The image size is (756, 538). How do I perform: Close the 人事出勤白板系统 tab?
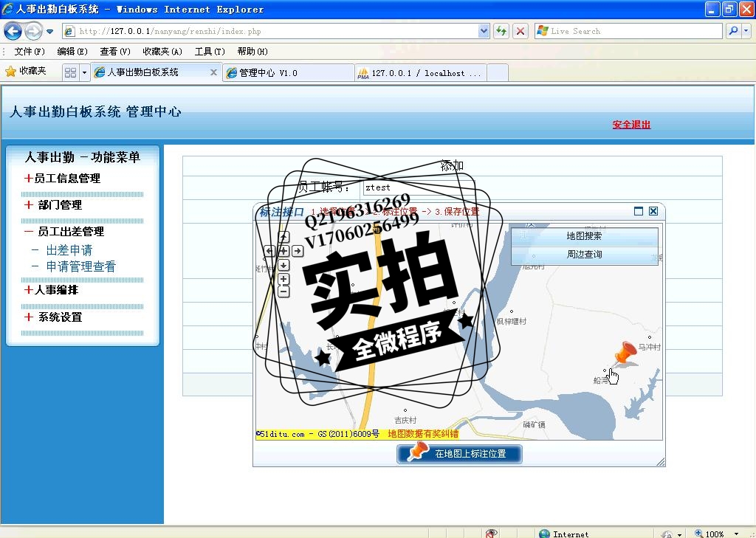pos(213,72)
